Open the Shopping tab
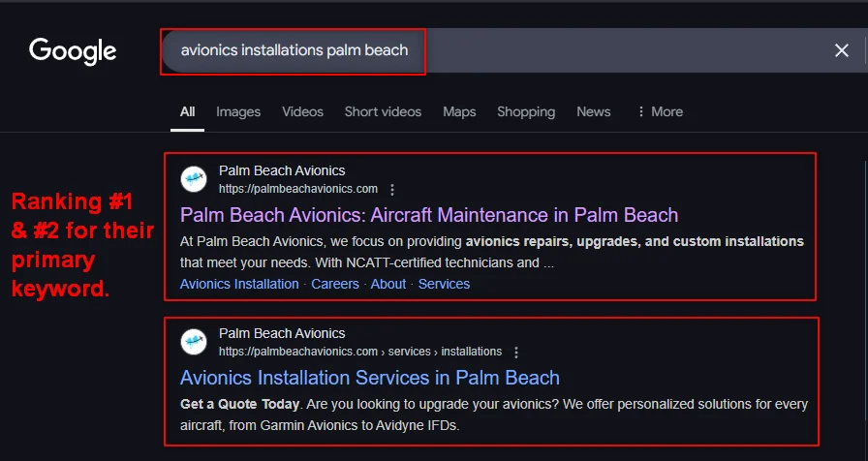868x461 pixels. point(526,111)
